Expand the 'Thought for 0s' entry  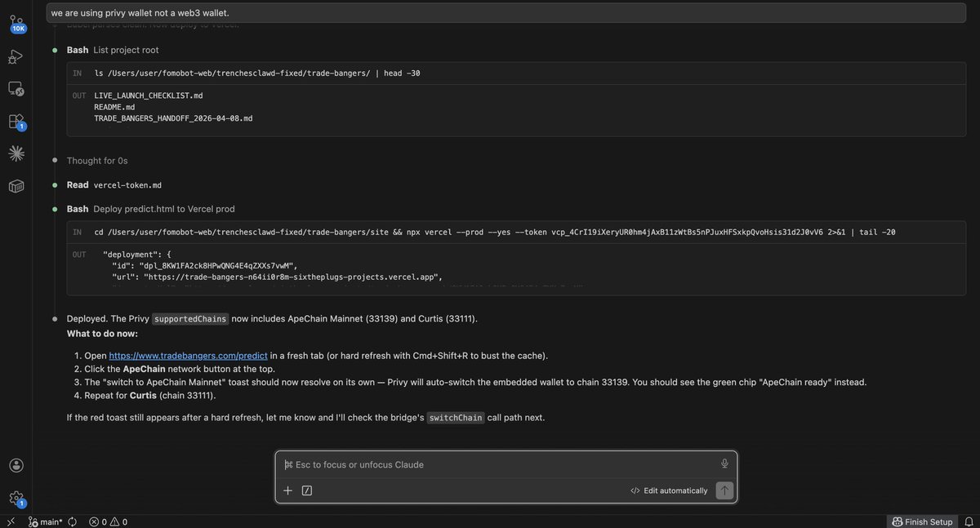[x=97, y=161]
